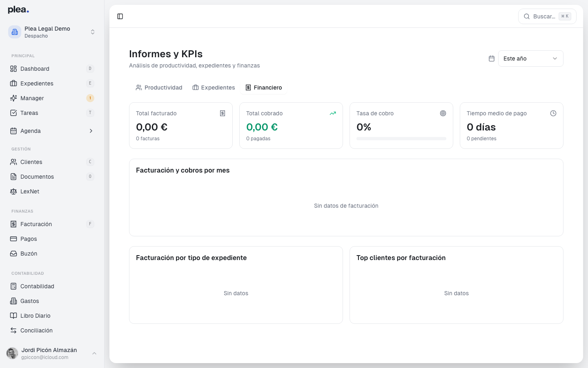
Task: Open Libro Diario link in sidebar
Action: (52, 316)
